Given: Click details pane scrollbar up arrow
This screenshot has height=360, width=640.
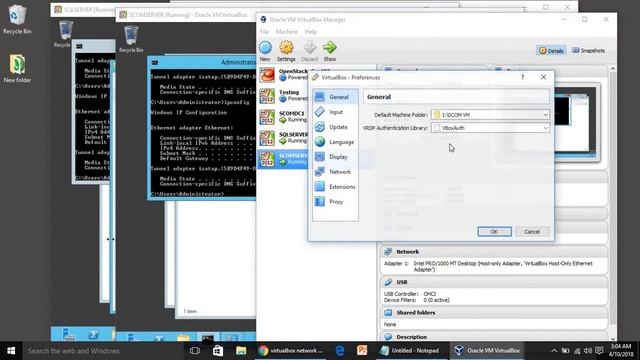Looking at the screenshot, I should [613, 69].
